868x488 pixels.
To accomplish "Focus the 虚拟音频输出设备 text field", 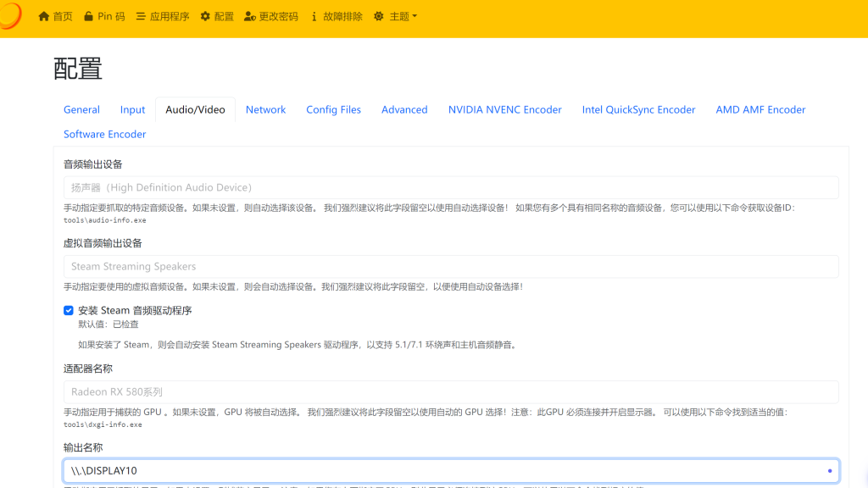I will [451, 266].
